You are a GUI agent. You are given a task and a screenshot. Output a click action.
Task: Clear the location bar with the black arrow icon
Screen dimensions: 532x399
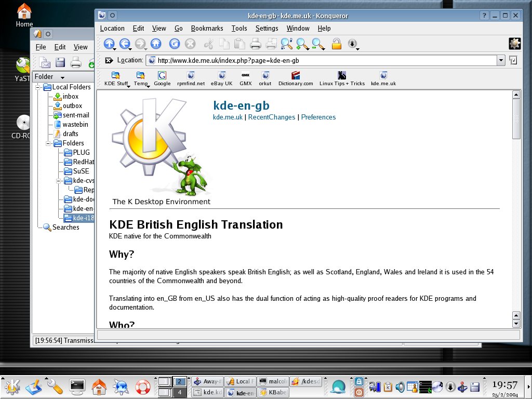[109, 60]
